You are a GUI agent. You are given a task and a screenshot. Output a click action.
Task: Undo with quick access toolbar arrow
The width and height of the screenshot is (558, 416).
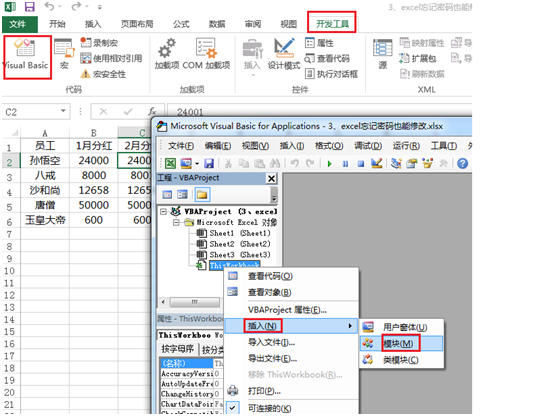pos(50,6)
